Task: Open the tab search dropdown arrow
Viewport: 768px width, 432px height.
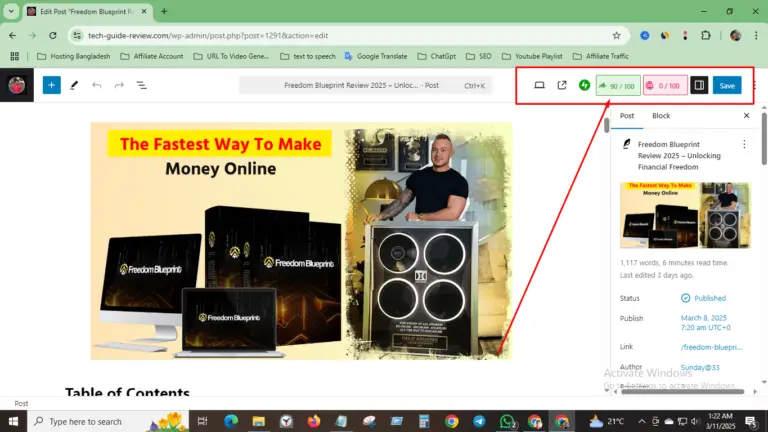Action: coord(11,11)
